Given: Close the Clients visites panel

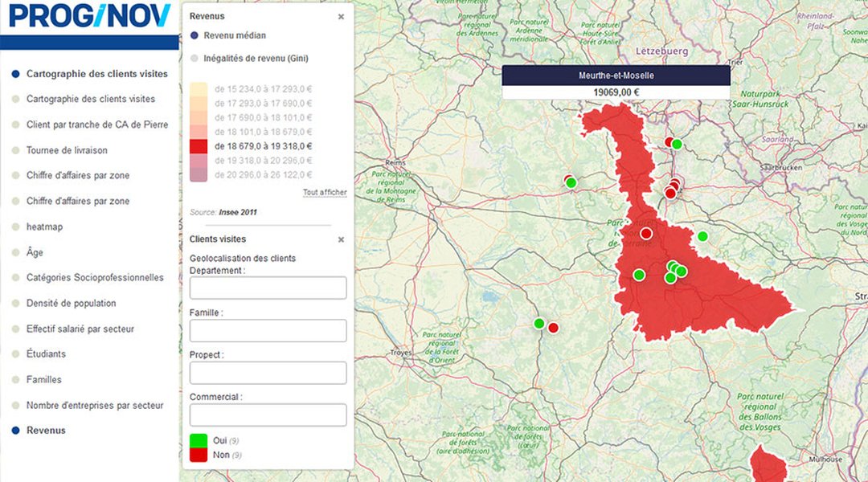Looking at the screenshot, I should [341, 239].
